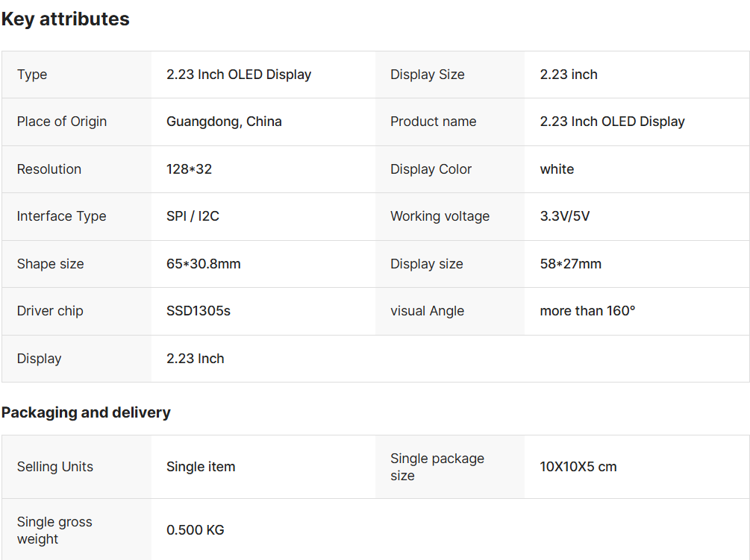Select the 3.3V/5V working voltage value
The image size is (750, 560).
coord(564,216)
